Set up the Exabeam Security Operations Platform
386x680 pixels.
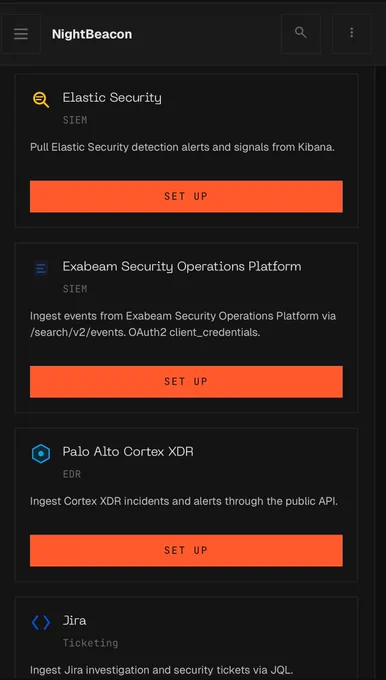click(186, 382)
